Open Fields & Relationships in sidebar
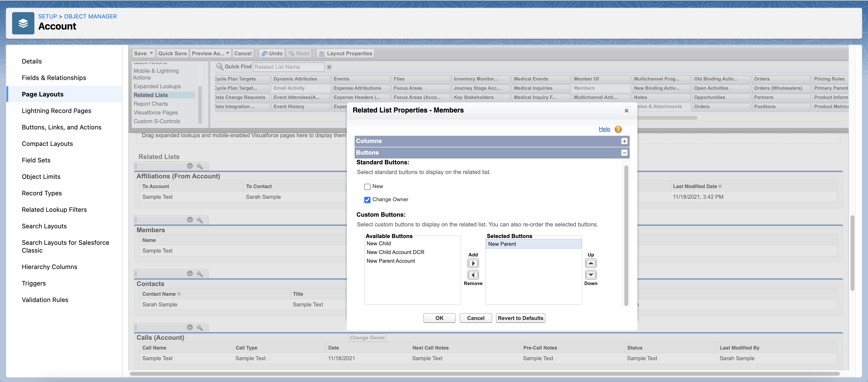868x382 pixels. pos(54,78)
